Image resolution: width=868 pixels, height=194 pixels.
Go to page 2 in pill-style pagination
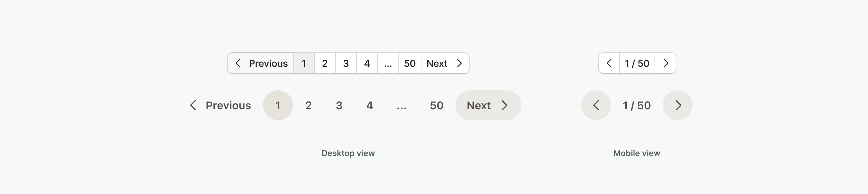pyautogui.click(x=308, y=105)
